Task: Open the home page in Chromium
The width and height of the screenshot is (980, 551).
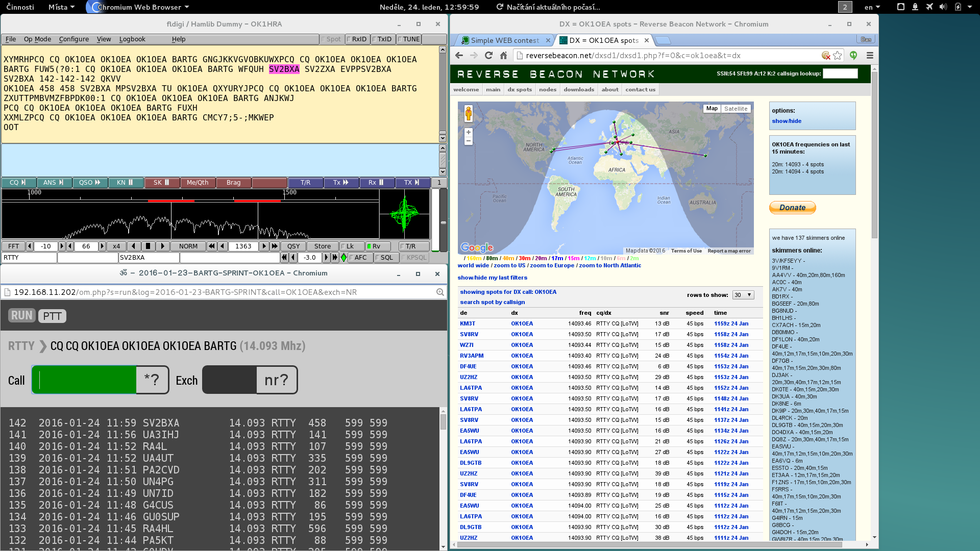Action: (503, 56)
